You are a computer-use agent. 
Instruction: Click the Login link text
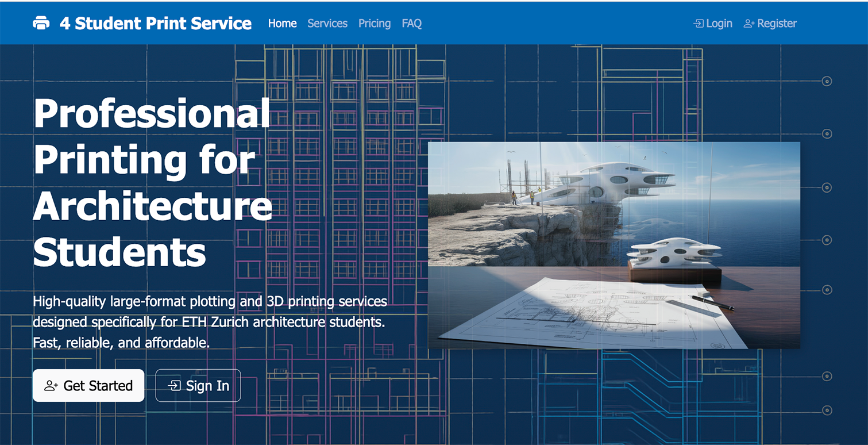[x=719, y=24]
